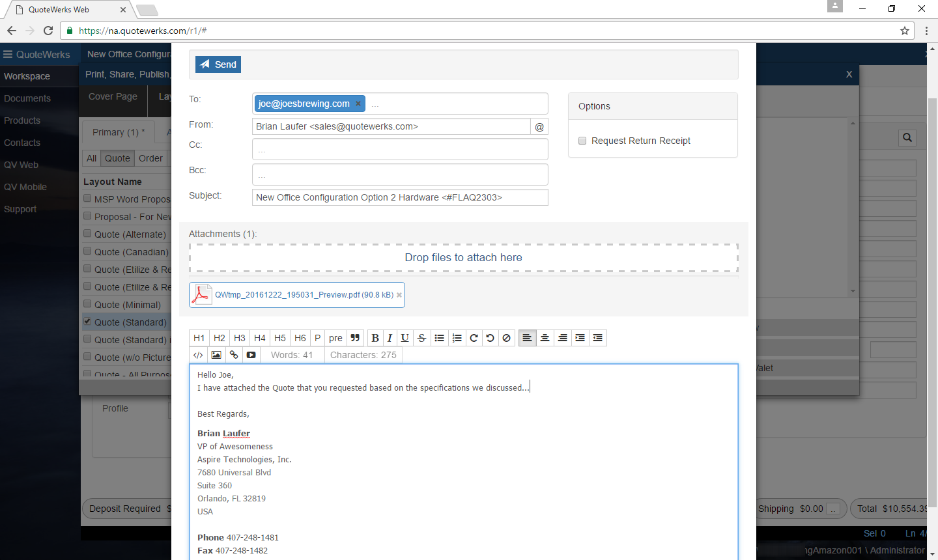Check the Quote (Minimal) layout checkbox

pos(87,304)
